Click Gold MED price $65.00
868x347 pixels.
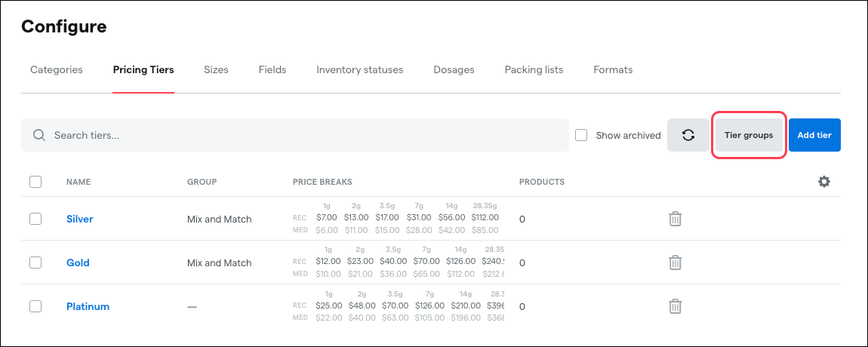(x=427, y=274)
